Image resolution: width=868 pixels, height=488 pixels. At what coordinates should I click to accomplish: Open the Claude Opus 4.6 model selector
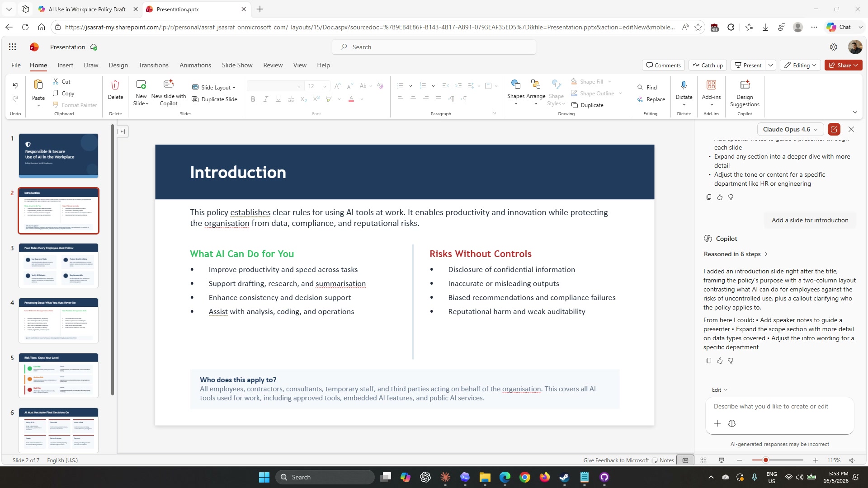click(790, 129)
